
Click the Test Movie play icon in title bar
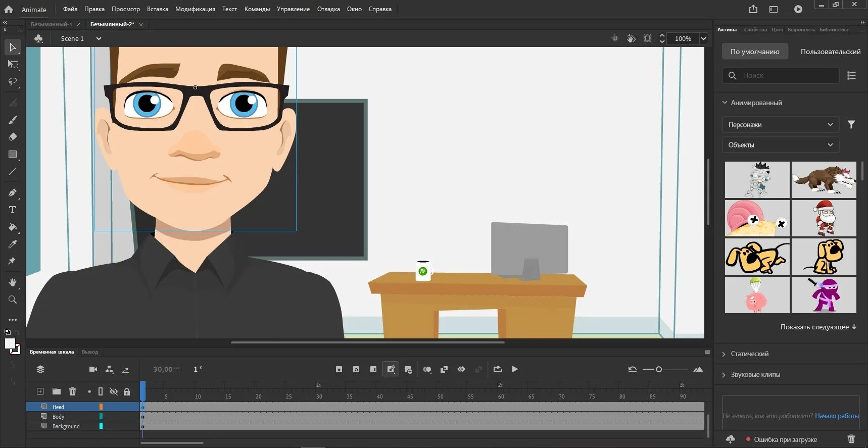click(798, 9)
